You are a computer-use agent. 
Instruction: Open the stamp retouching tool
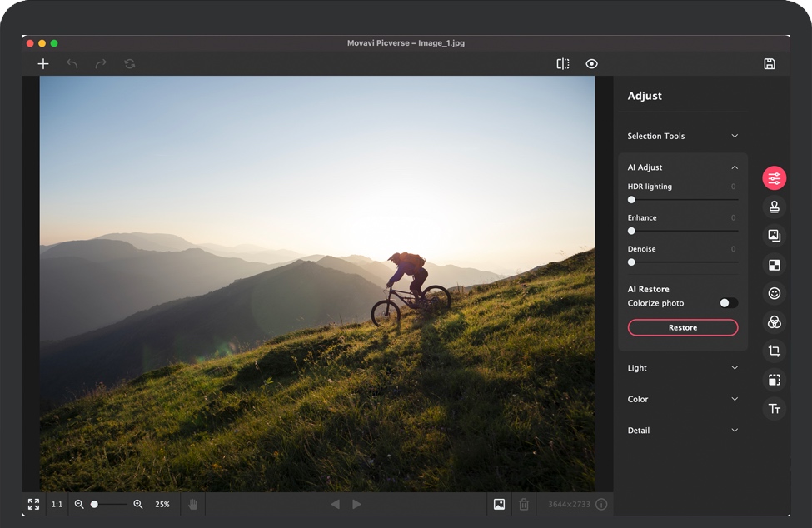(775, 207)
